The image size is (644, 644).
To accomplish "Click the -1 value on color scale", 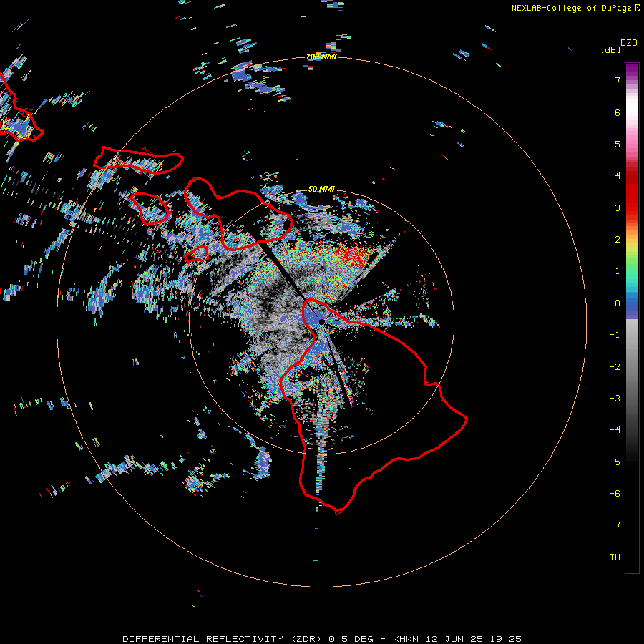I will tap(615, 335).
